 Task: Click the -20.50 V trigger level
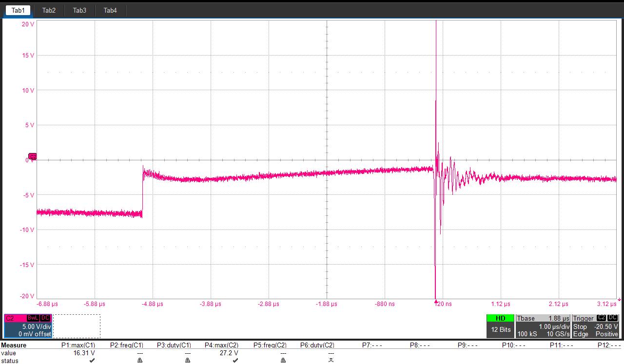click(x=606, y=326)
